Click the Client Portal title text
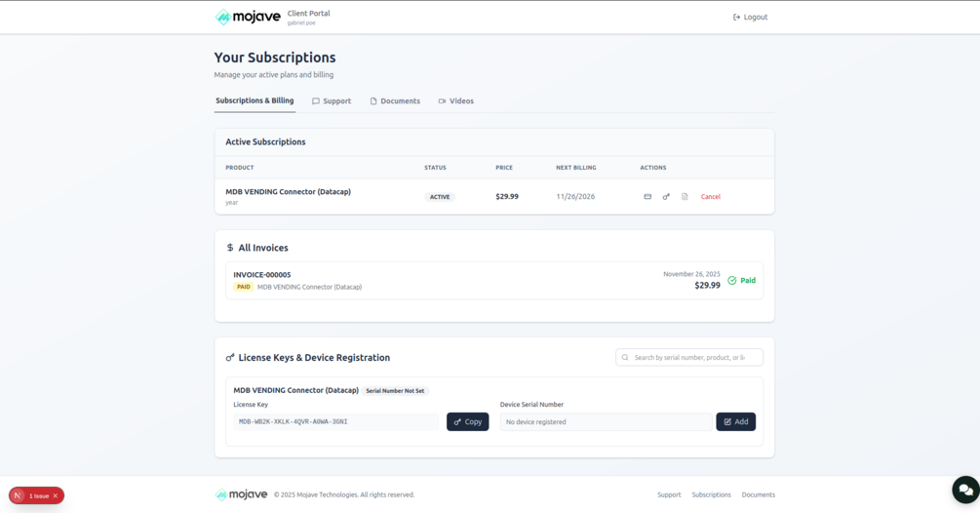Image resolution: width=980 pixels, height=513 pixels. point(309,13)
